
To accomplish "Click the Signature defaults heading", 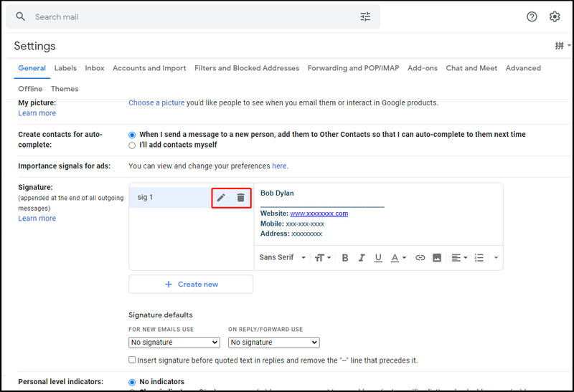I will point(160,315).
